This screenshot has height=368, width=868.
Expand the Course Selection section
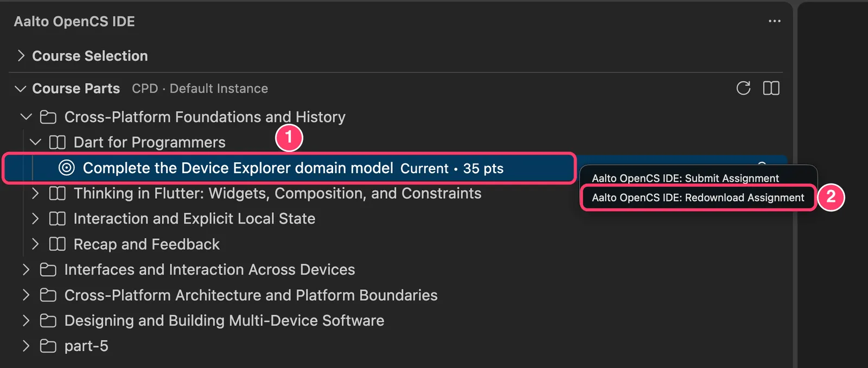[x=21, y=56]
